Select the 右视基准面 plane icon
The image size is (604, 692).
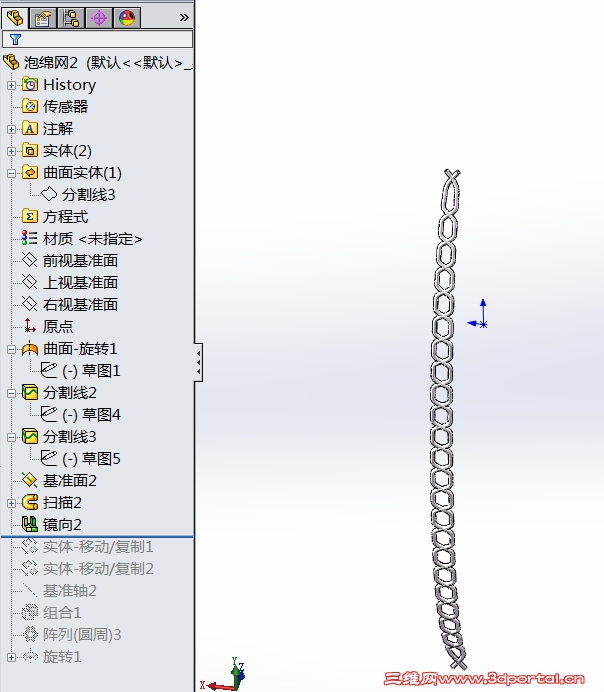[x=30, y=304]
